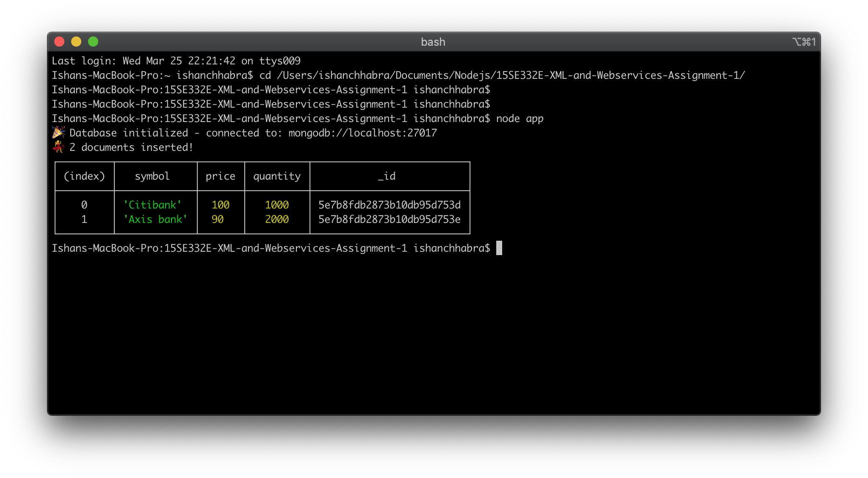Click the quantity value 2000
Viewport: 868px width, 478px height.
(x=277, y=220)
